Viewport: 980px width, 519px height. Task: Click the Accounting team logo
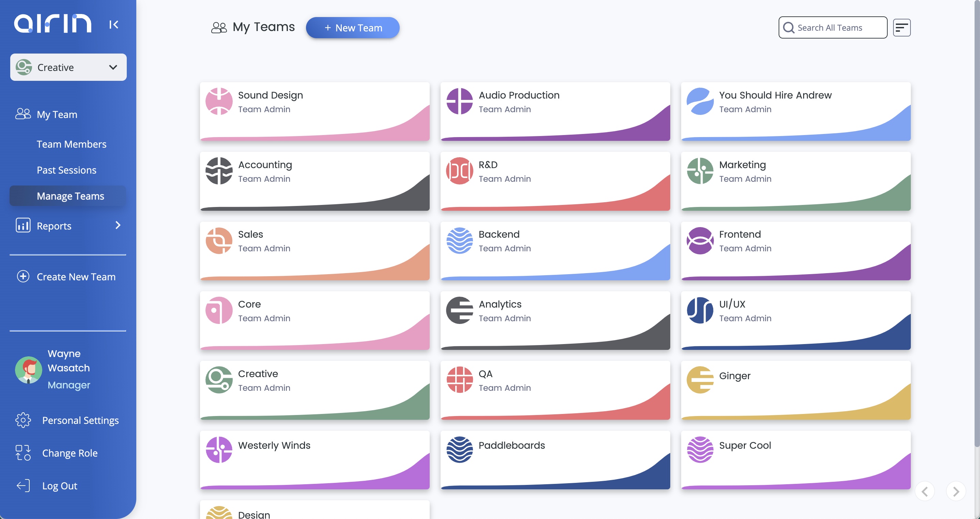click(x=219, y=170)
